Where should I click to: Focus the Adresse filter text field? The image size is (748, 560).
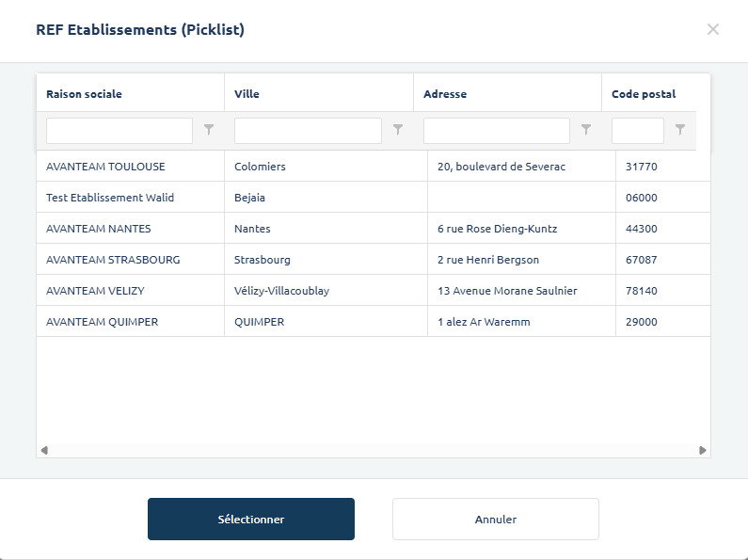(496, 131)
